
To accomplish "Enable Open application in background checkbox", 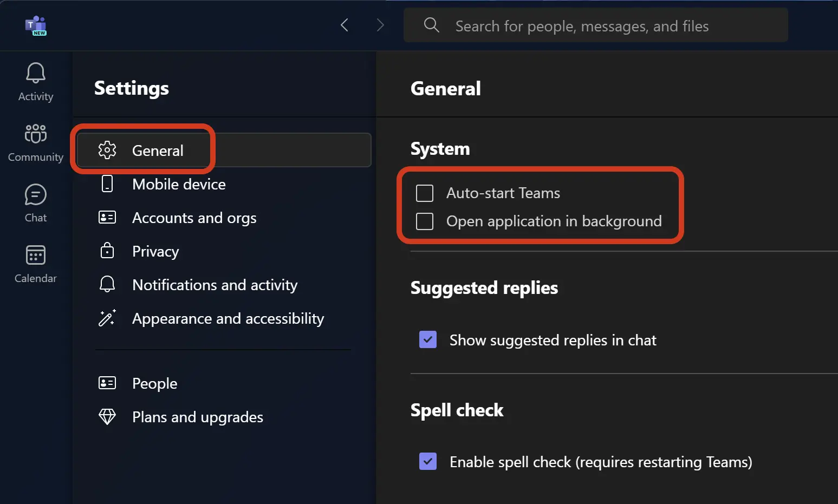I will click(x=425, y=221).
